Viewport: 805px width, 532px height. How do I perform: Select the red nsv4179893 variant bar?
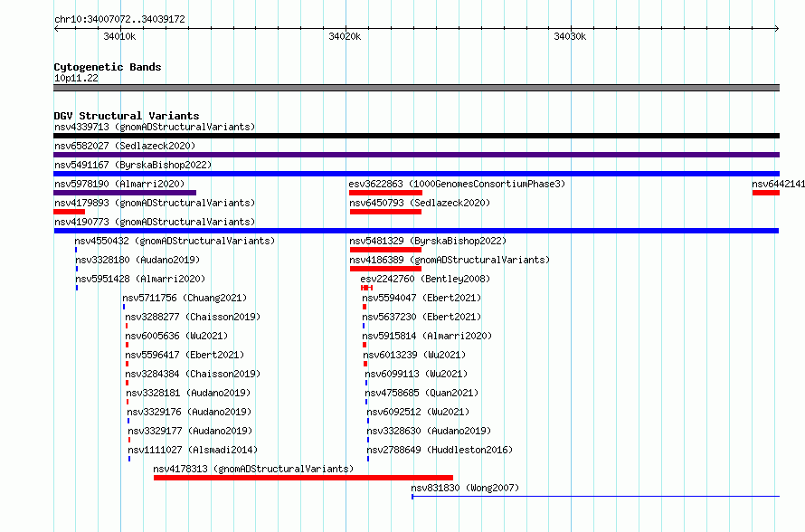pos(70,212)
